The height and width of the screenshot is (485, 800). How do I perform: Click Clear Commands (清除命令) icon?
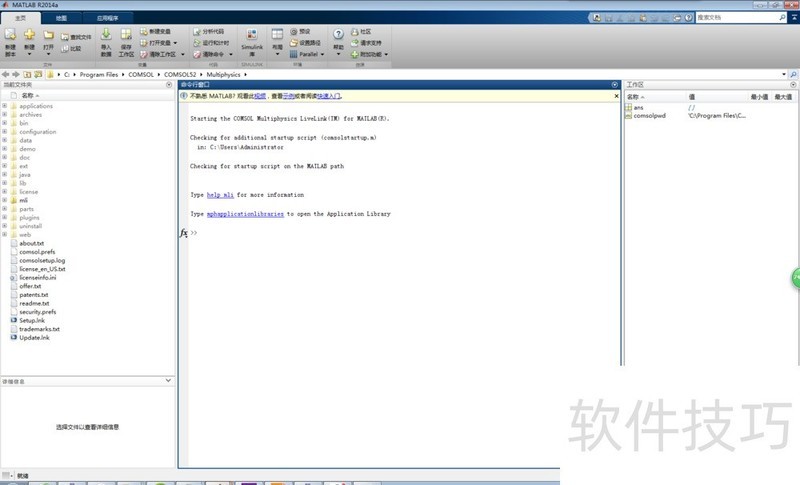pyautogui.click(x=197, y=54)
